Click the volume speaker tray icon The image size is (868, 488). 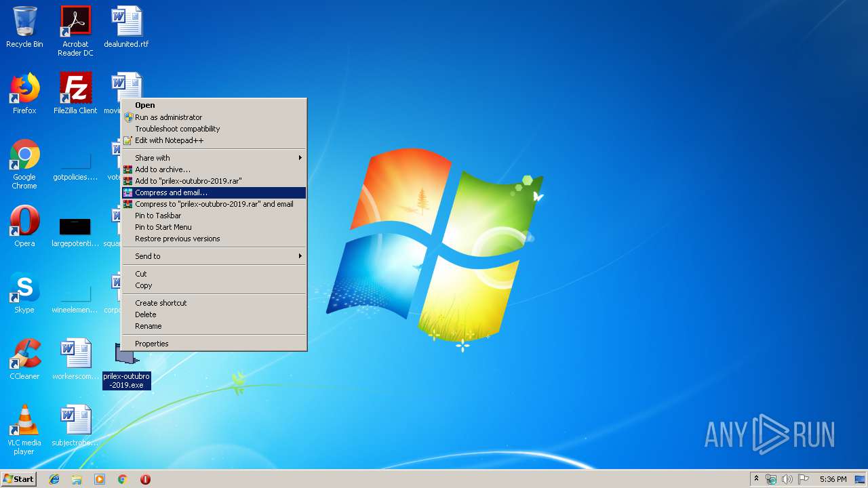click(787, 479)
